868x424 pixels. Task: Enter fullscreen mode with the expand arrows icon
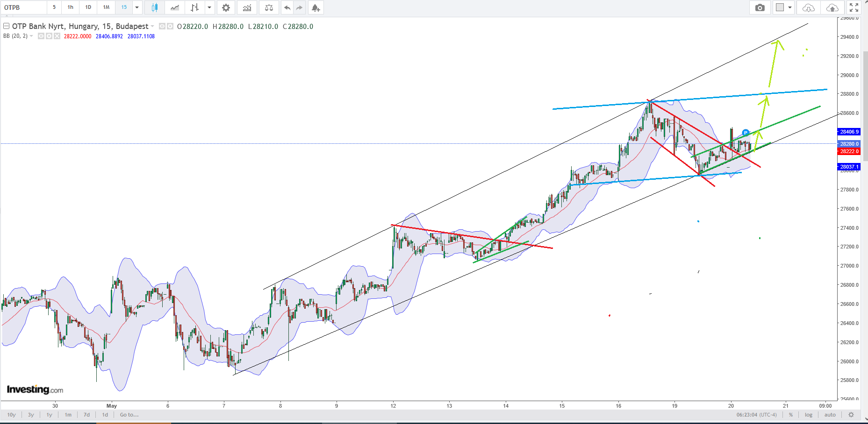(854, 7)
